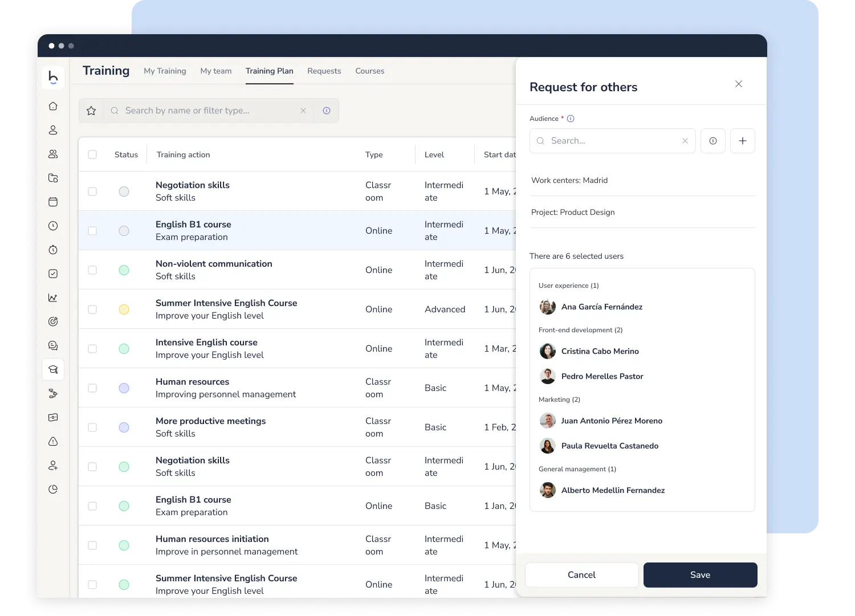The height and width of the screenshot is (616, 855).
Task: Close the Request for others panel
Action: 739,84
